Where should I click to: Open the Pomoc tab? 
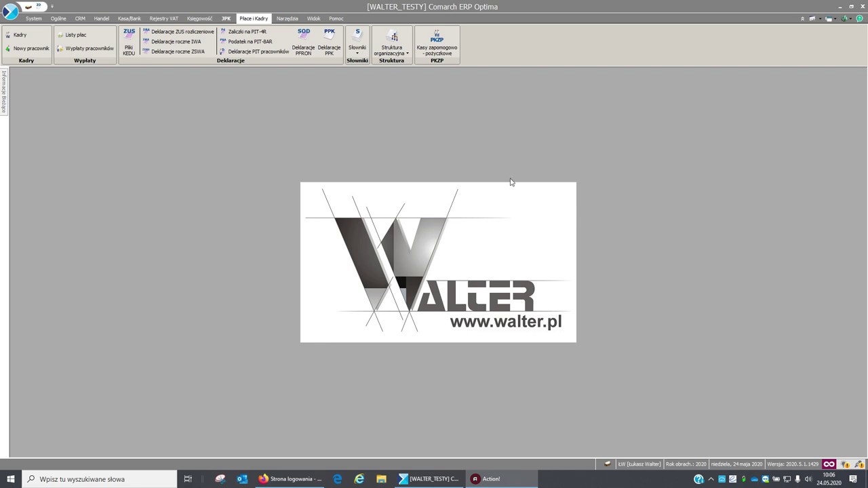[336, 19]
